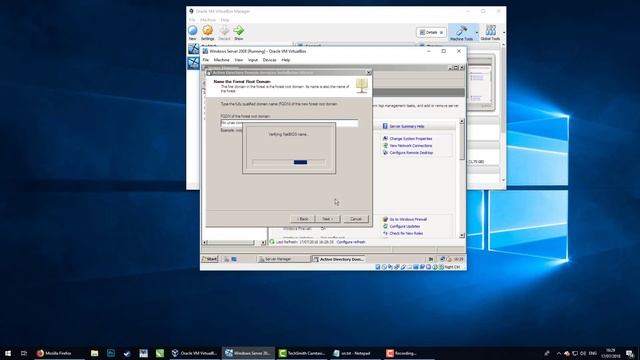Click the VM hard disk status icon
This screenshot has height=360, width=640.
378,267
